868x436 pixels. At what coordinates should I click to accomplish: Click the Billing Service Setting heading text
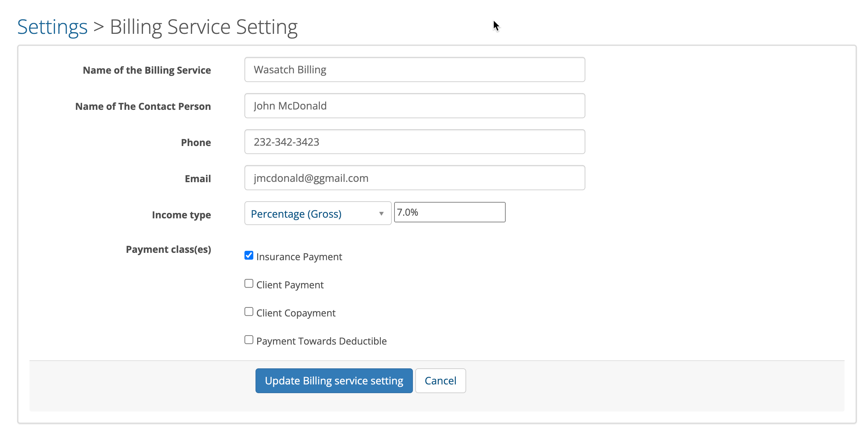coord(204,27)
